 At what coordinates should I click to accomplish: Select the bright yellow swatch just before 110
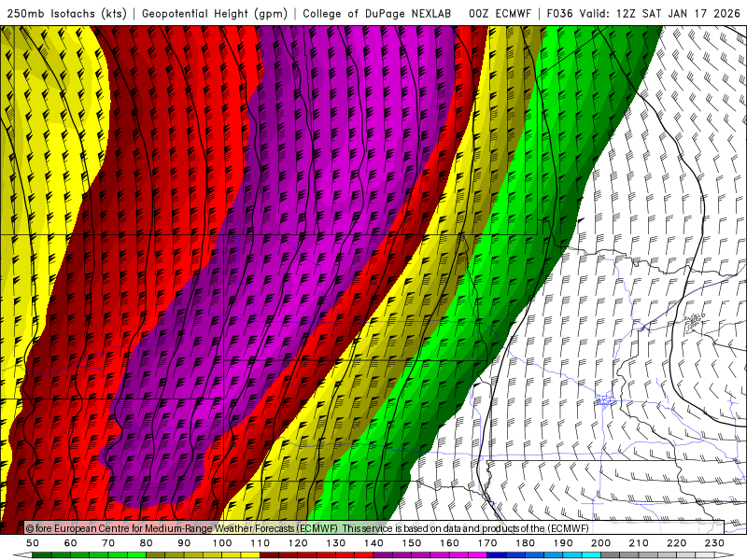coord(250,555)
